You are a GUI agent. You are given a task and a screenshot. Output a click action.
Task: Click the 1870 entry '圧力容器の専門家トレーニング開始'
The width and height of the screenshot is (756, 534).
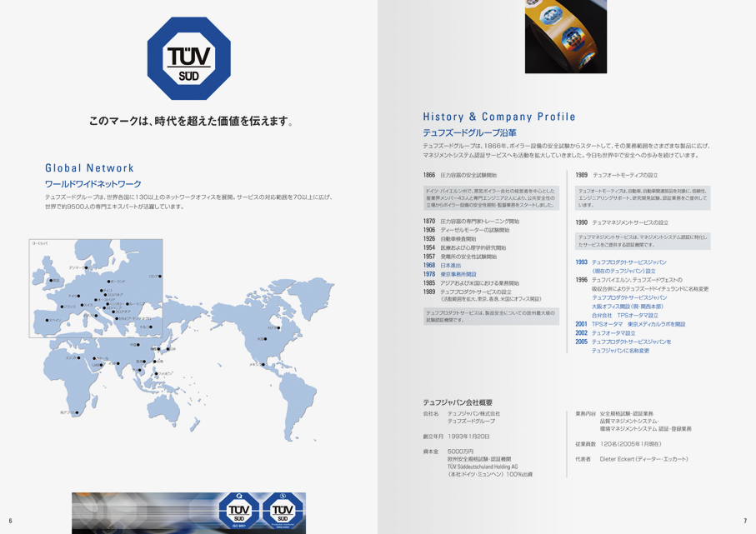point(480,222)
